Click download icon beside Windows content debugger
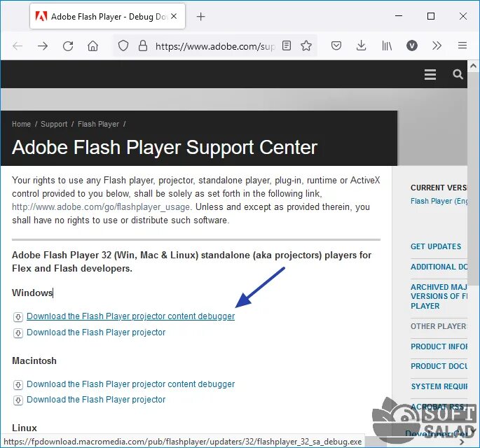480x448 pixels. pyautogui.click(x=18, y=317)
